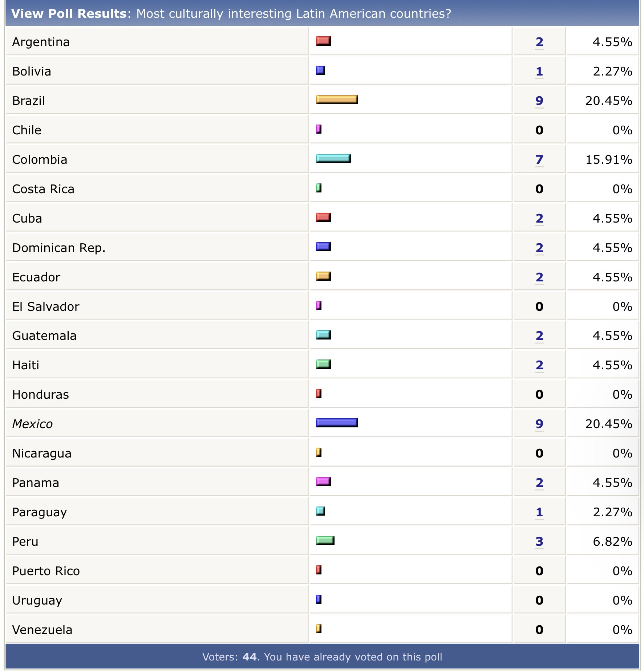
Task: Click Bolivia's vote count number
Action: [x=539, y=72]
